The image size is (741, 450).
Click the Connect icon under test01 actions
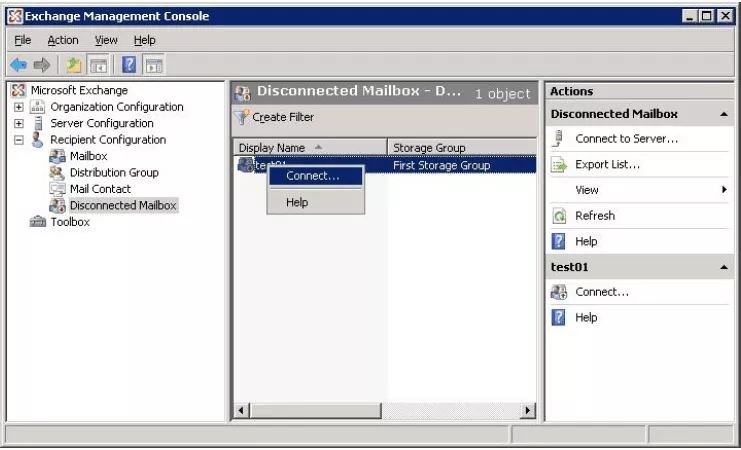[559, 292]
